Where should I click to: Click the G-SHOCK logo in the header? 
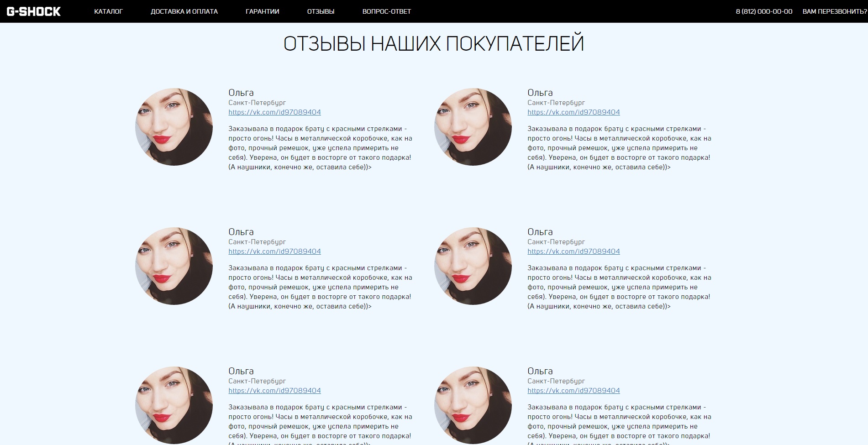tap(33, 11)
